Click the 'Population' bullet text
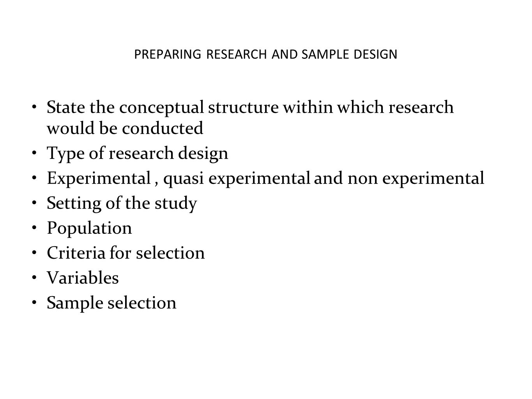 90,228
